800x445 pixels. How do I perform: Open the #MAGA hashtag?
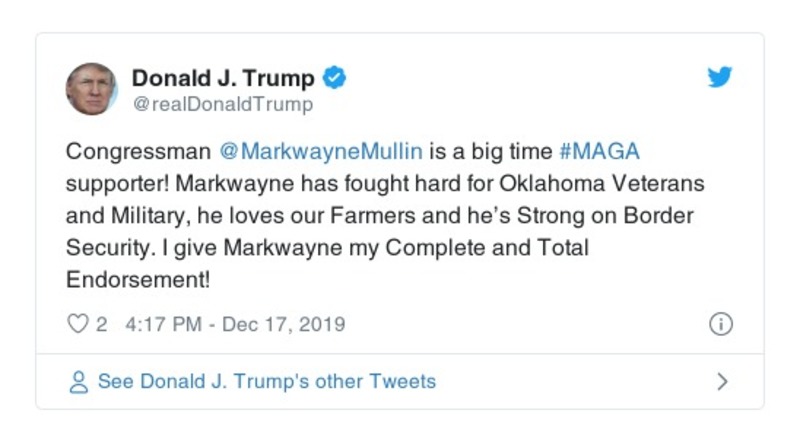click(598, 152)
